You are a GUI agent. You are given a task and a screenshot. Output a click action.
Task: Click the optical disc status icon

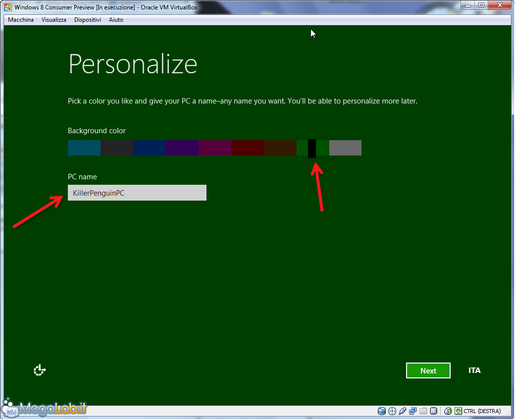pyautogui.click(x=392, y=411)
